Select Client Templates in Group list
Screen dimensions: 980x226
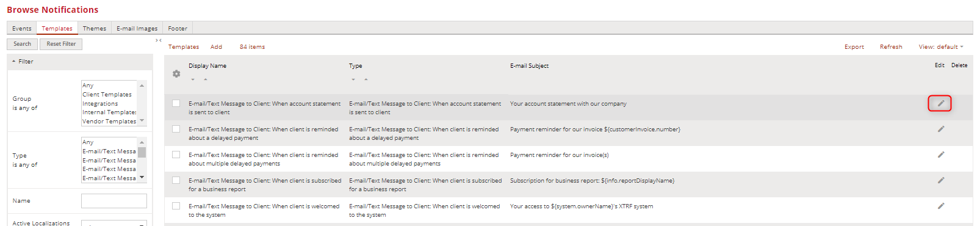[107, 95]
